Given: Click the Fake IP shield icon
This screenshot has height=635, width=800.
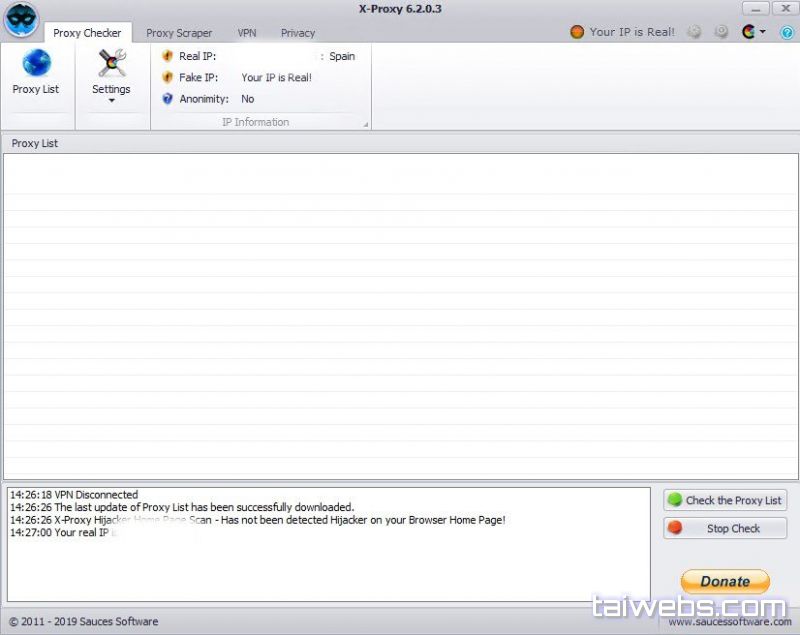Looking at the screenshot, I should [167, 77].
